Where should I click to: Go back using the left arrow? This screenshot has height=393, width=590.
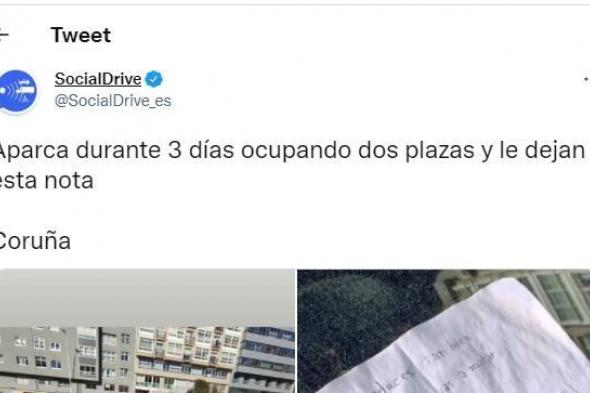(x=3, y=35)
